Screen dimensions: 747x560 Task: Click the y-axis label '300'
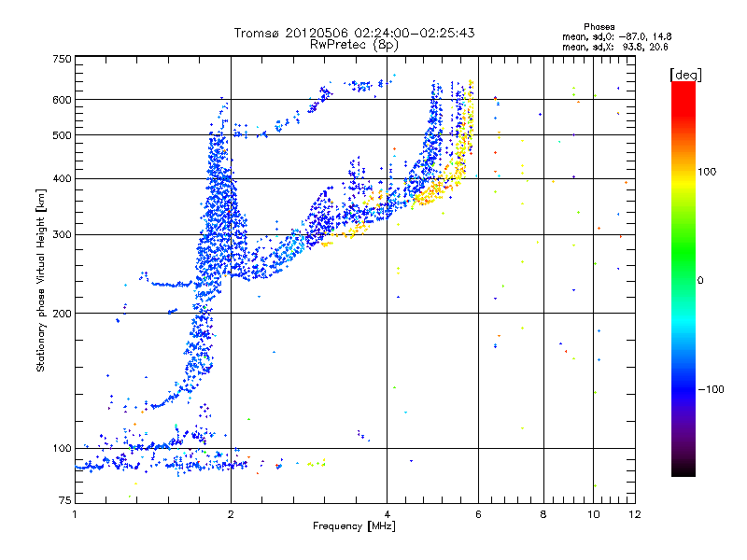(x=62, y=235)
